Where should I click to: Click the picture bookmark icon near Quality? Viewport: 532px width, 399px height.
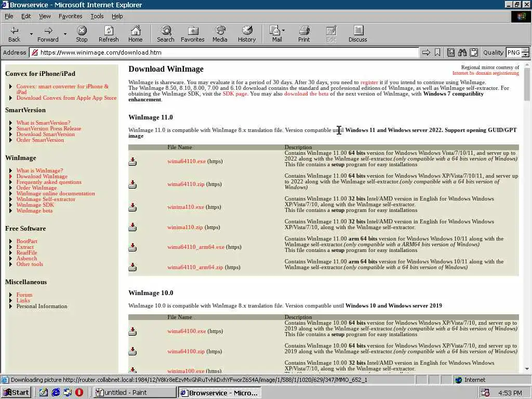pos(451,52)
